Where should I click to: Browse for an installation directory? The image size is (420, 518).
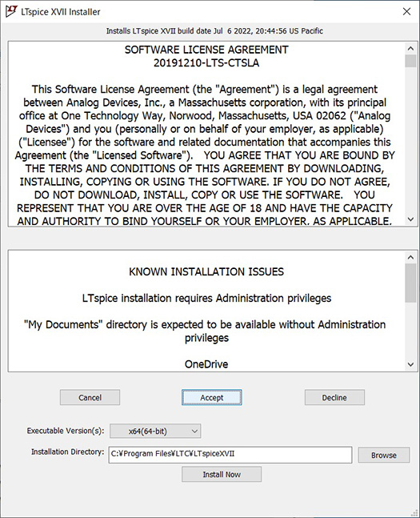pyautogui.click(x=384, y=456)
